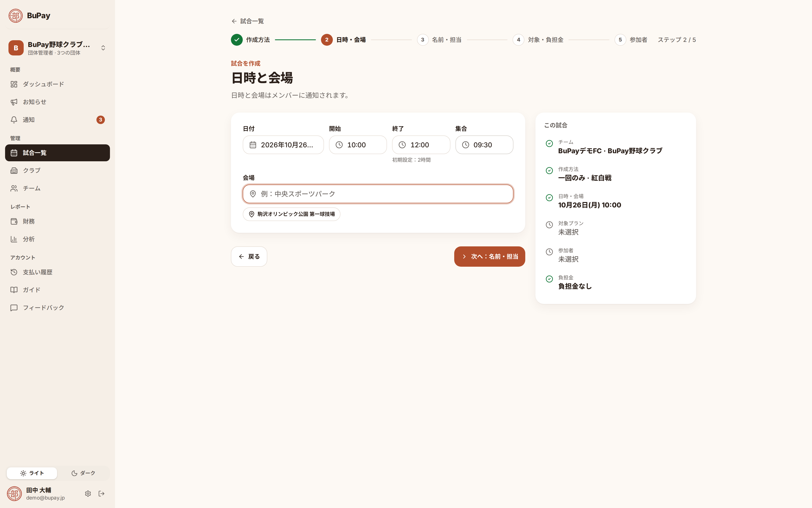
Task: Click the 田中 大輔 user avatar
Action: (x=14, y=494)
